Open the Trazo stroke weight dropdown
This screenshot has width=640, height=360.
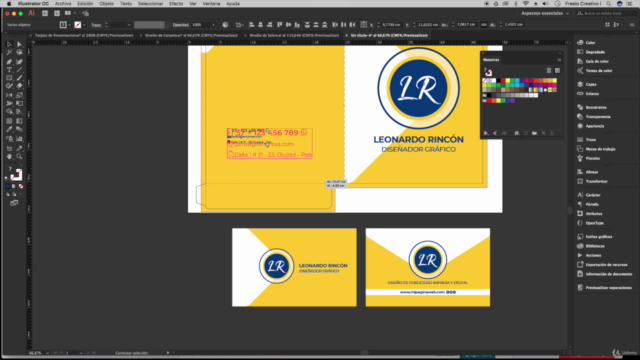[129, 25]
